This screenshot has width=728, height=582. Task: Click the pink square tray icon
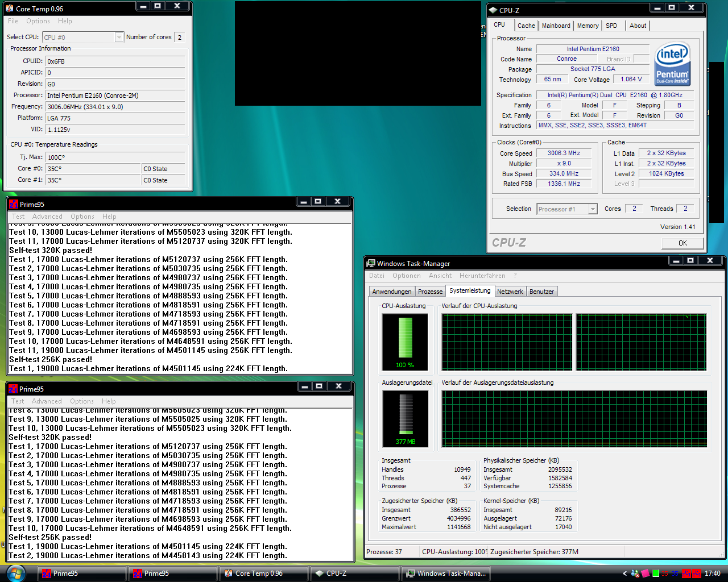(x=646, y=573)
